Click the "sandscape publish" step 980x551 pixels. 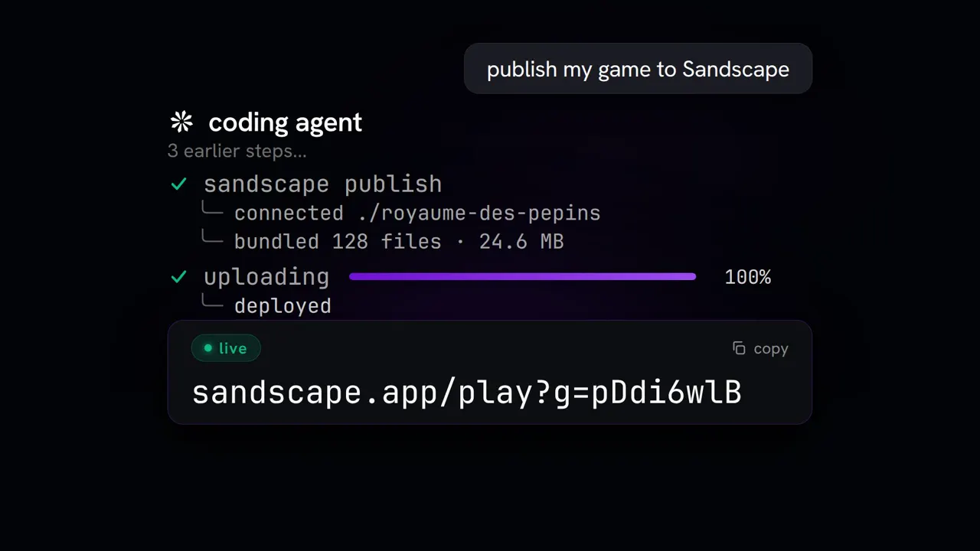point(322,184)
